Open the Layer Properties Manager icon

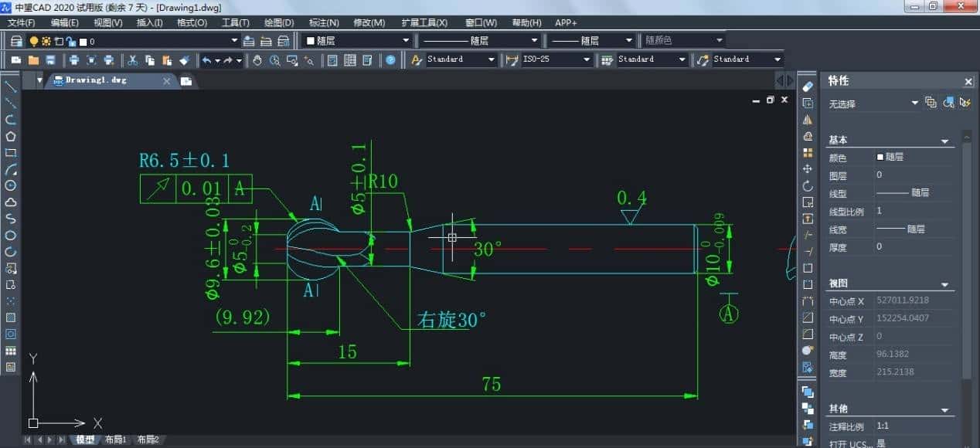[16, 41]
